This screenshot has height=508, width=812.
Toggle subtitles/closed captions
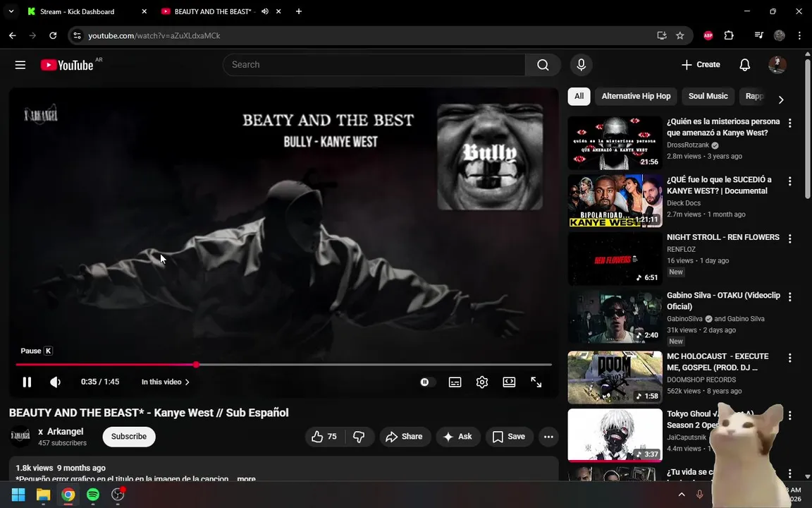pyautogui.click(x=455, y=382)
